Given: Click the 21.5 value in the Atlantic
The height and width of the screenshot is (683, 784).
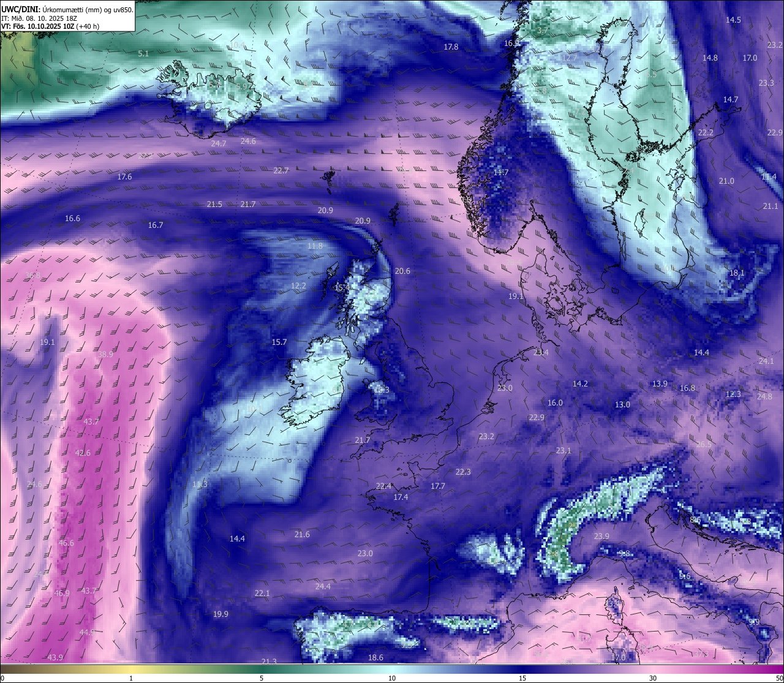Looking at the screenshot, I should 214,205.
